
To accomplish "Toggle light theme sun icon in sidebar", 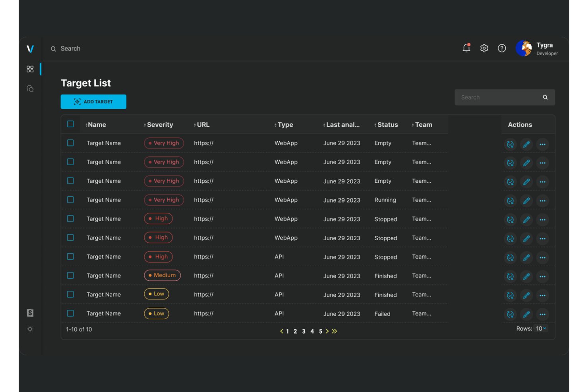I will coord(30,329).
